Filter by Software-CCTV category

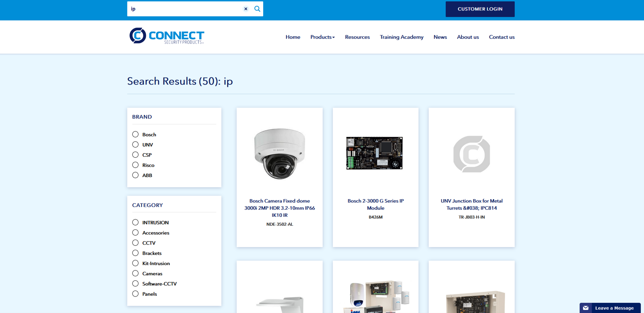pos(136,284)
